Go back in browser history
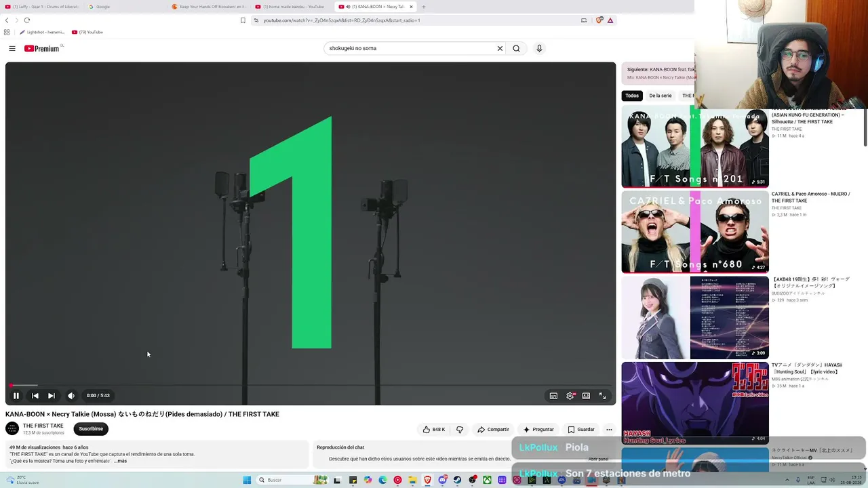Image resolution: width=868 pixels, height=488 pixels. coord(7,20)
